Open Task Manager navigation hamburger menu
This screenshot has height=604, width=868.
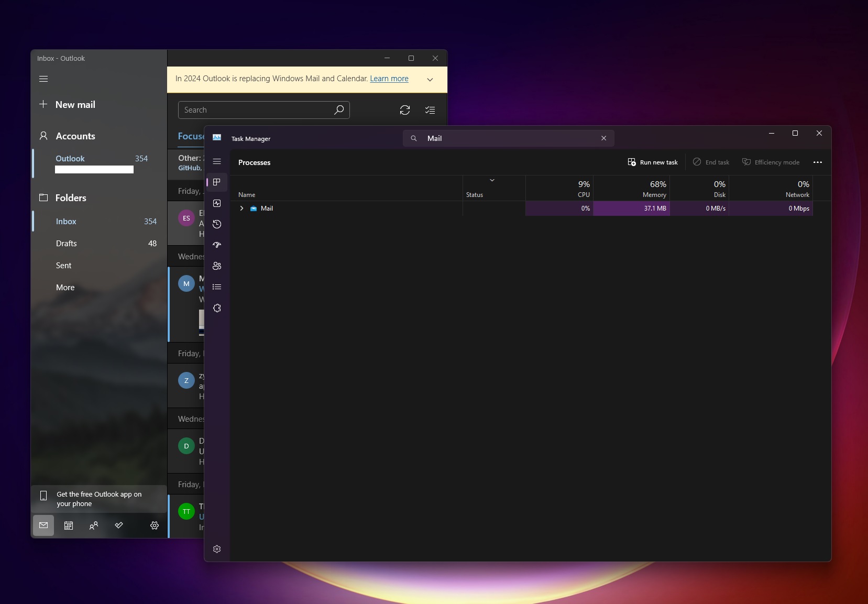(217, 161)
